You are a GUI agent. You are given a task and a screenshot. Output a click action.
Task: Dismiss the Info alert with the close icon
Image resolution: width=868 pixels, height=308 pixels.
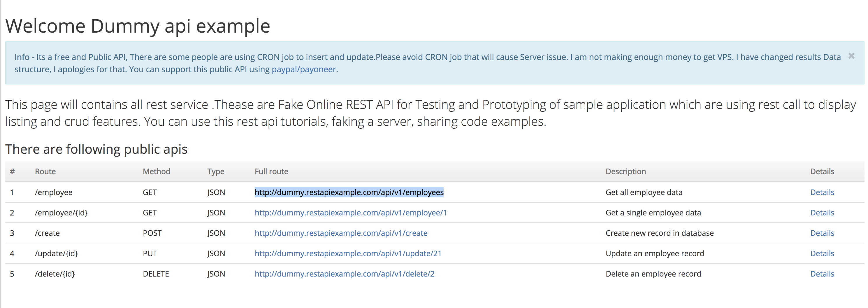click(851, 56)
